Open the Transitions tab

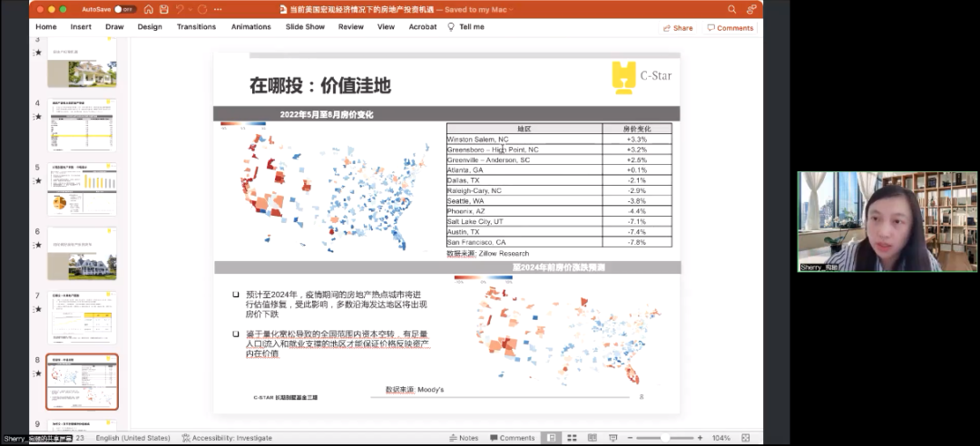[x=196, y=27]
